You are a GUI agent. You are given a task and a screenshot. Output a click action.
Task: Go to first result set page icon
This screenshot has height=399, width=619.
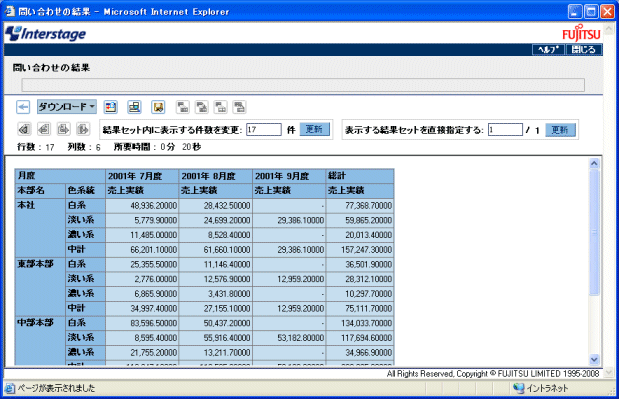[x=24, y=129]
